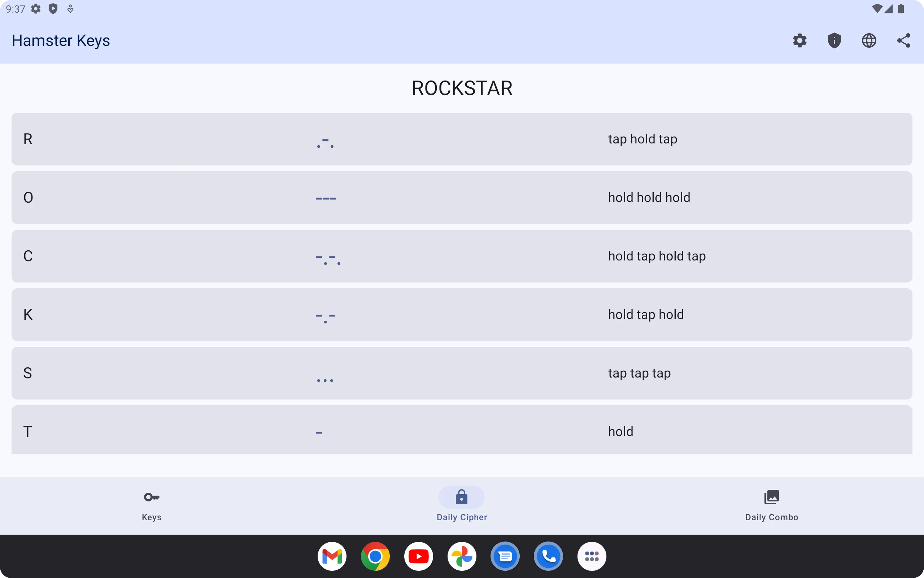This screenshot has width=924, height=578.
Task: Switch to the Keys tab
Action: [152, 505]
